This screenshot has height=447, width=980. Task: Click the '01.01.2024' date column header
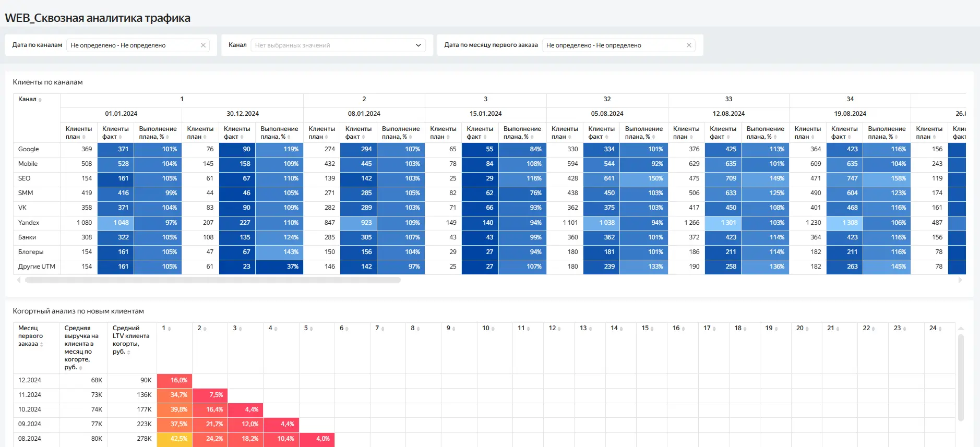[121, 114]
